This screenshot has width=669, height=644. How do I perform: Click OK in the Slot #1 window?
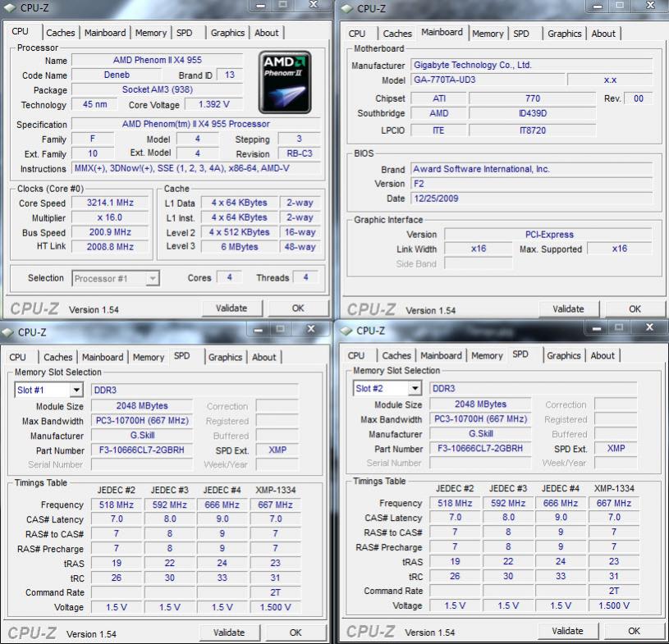point(296,633)
